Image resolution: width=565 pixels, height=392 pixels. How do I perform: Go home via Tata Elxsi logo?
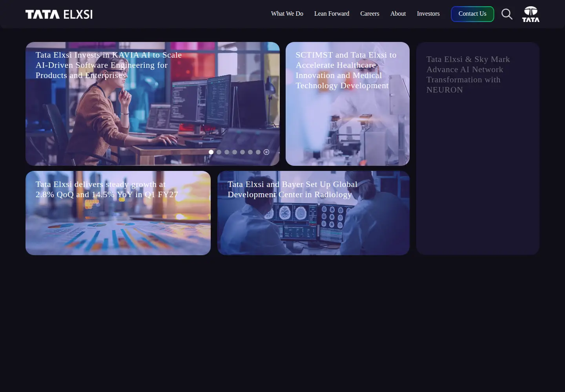(x=59, y=15)
